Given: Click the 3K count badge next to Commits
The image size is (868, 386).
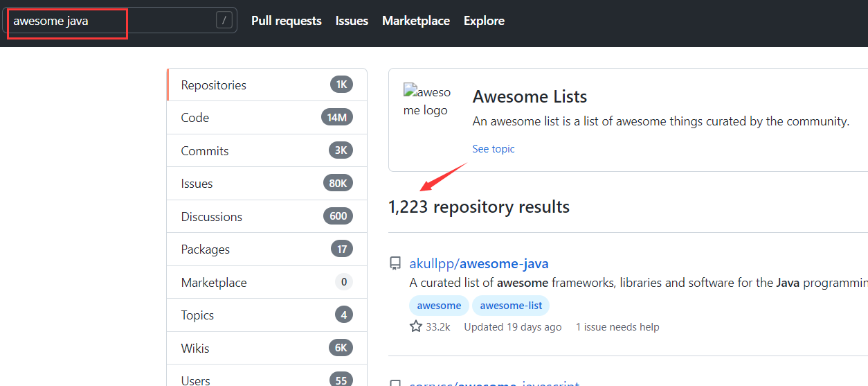Looking at the screenshot, I should point(341,150).
